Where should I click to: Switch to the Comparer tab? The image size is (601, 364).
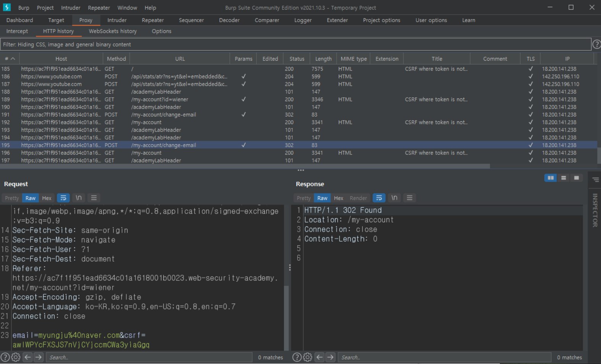(267, 20)
